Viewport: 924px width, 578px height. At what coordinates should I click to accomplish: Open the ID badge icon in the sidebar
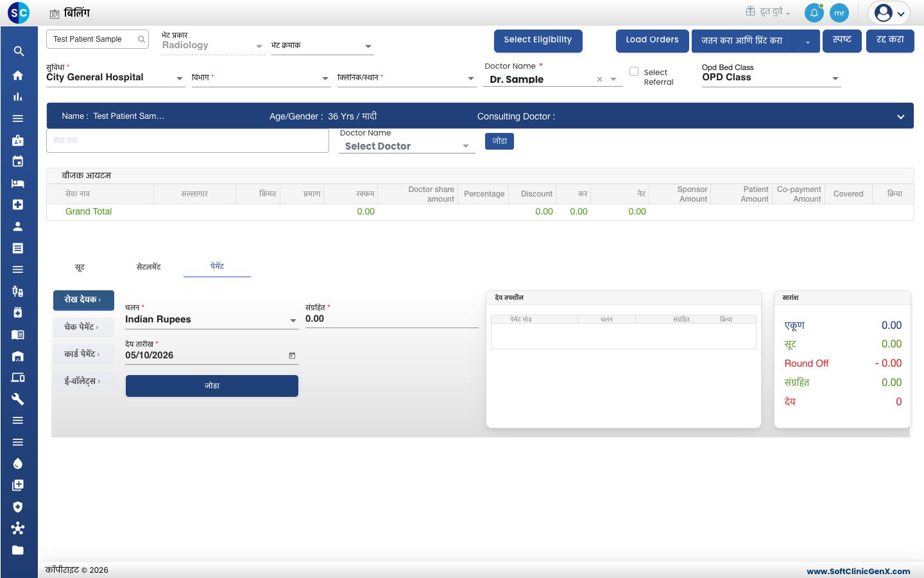tap(18, 140)
